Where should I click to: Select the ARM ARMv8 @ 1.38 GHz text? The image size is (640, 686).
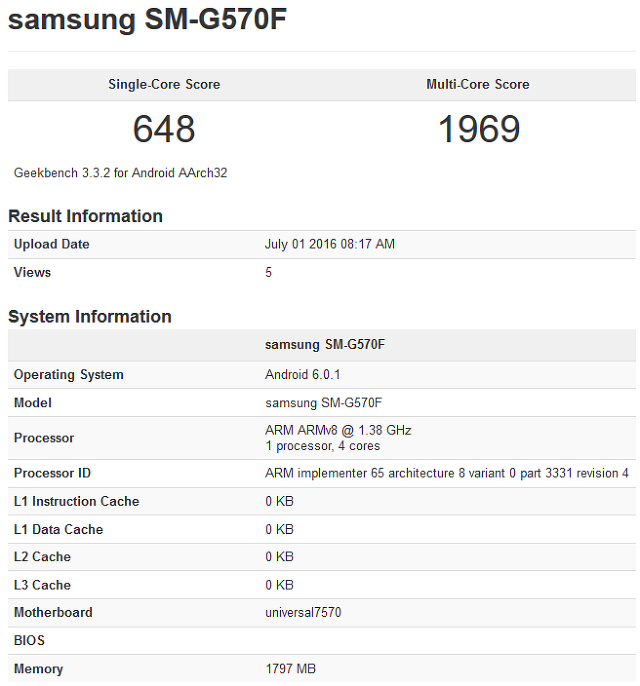[338, 430]
